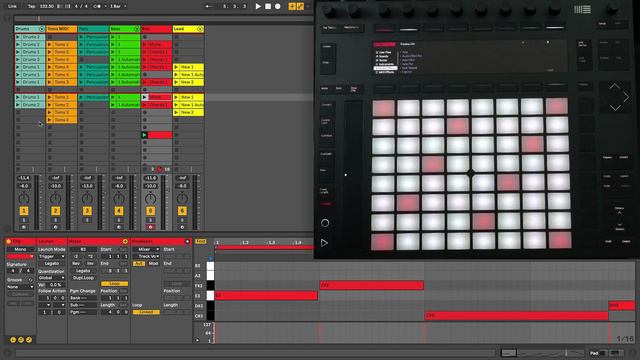Click the Tap tempo button
This screenshot has height=360, width=640.
tap(31, 6)
